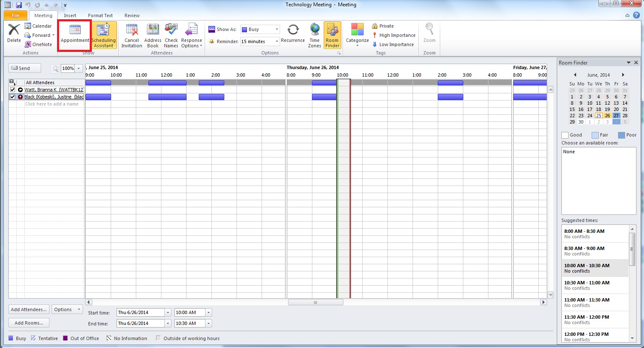Click the Save icon in quick access toolbar

tap(19, 5)
